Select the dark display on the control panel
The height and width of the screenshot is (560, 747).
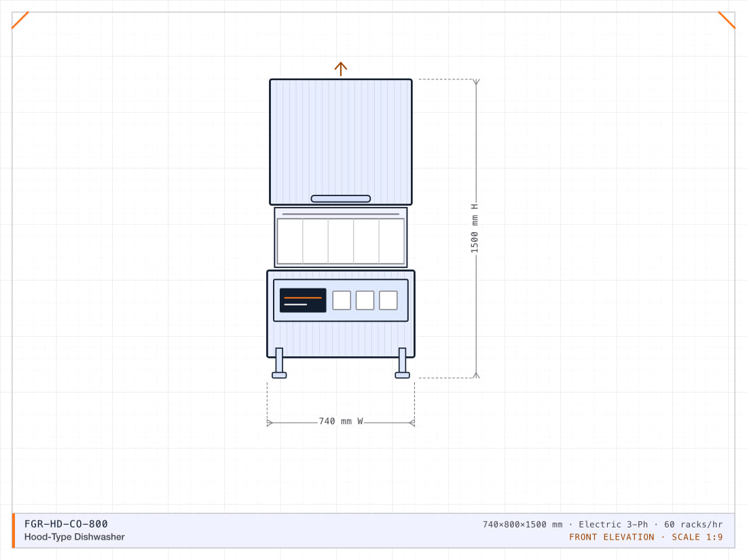[x=303, y=301]
